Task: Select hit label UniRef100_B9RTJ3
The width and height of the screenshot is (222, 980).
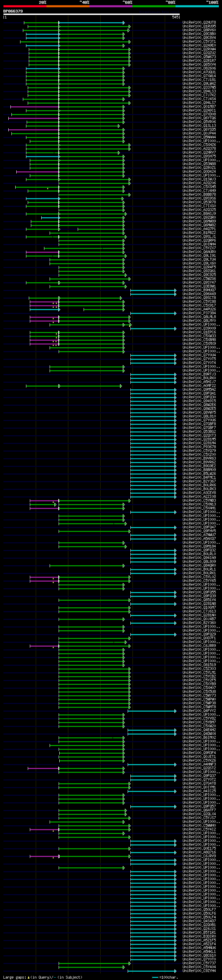Action: point(199,375)
